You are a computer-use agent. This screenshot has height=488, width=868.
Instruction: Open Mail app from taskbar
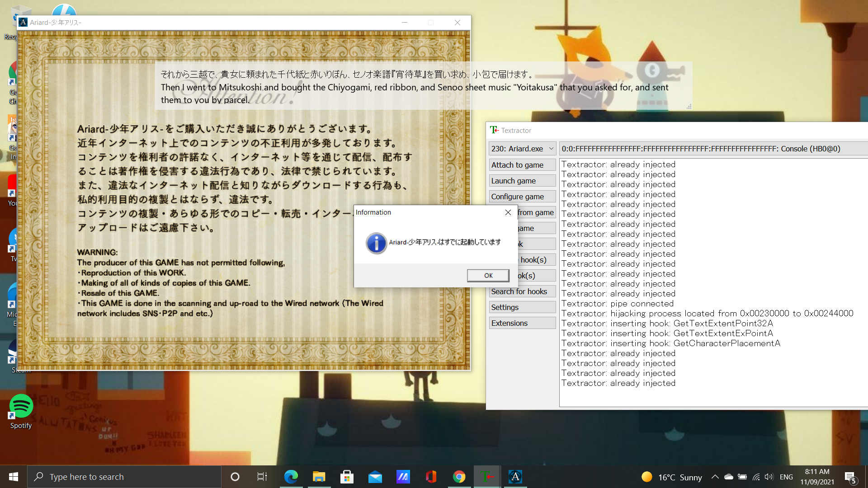pyautogui.click(x=375, y=477)
